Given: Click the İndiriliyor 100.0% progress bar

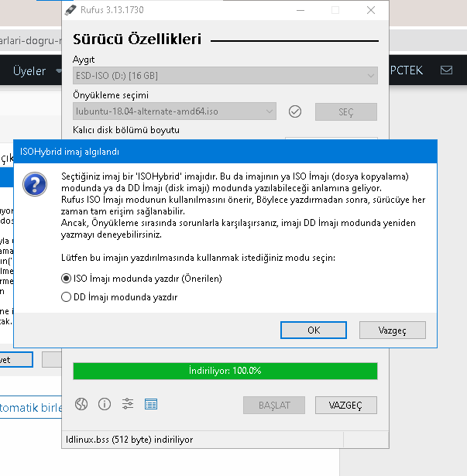Looking at the screenshot, I should [x=225, y=371].
